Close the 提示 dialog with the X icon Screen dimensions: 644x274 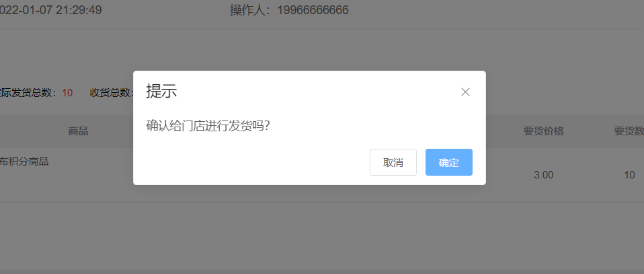pyautogui.click(x=465, y=92)
